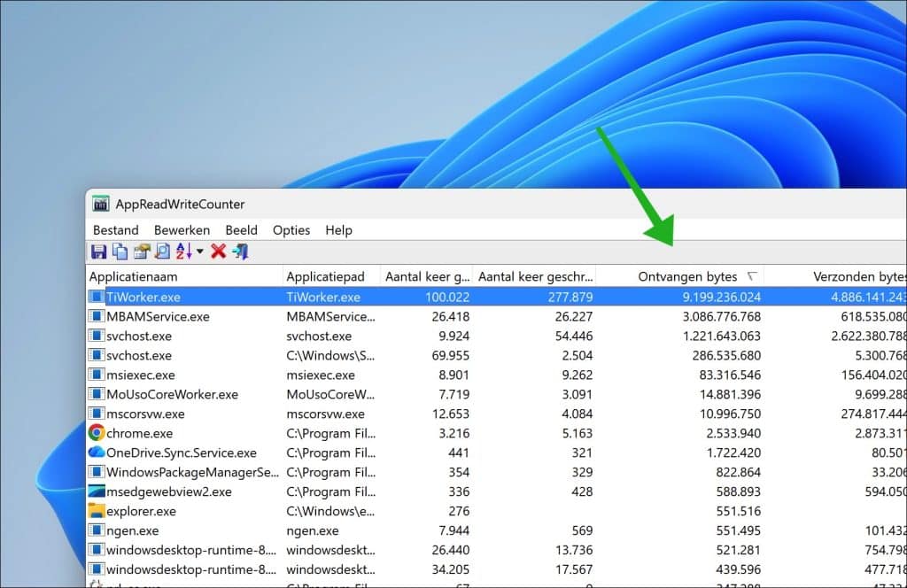The height and width of the screenshot is (588, 907).
Task: Select the TiWorker.exe name cell
Action: (x=143, y=298)
